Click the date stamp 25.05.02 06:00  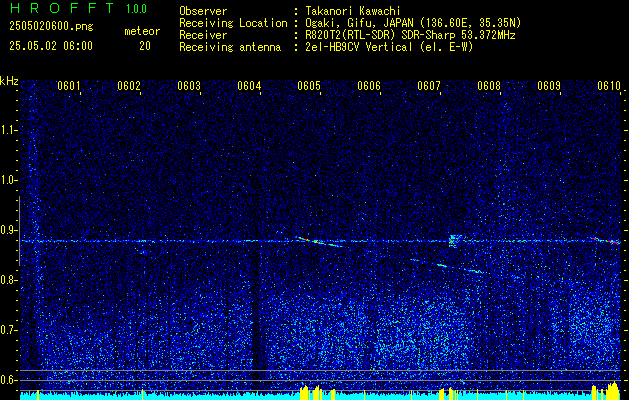51,46
